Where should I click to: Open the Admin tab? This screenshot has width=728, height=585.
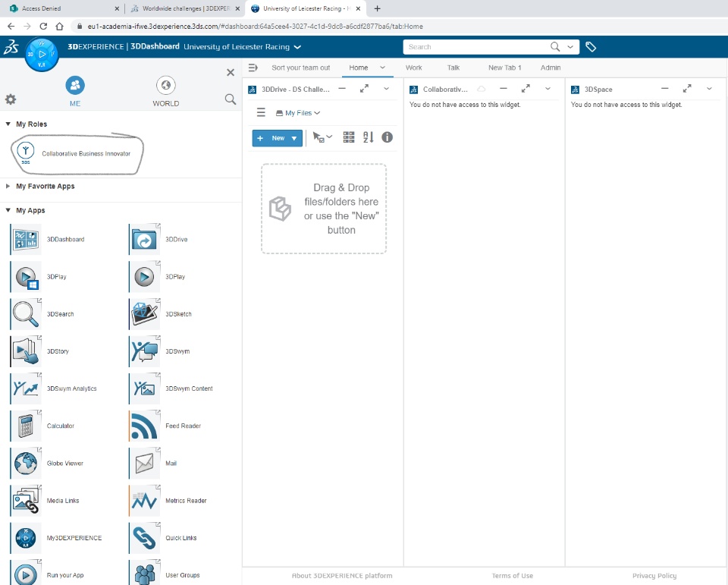(x=551, y=68)
